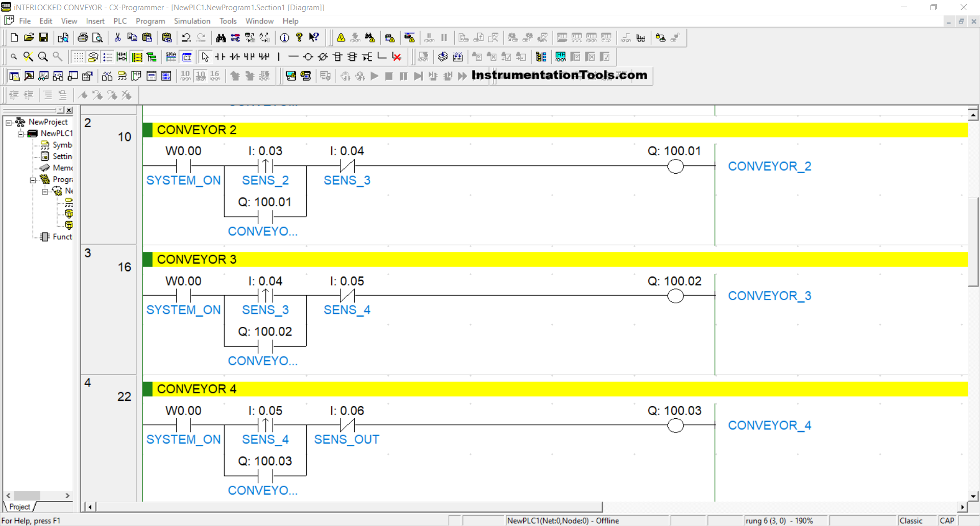Screen dimensions: 980x526
Task: Select the New Horizontal line tool
Action: pyautogui.click(x=293, y=57)
